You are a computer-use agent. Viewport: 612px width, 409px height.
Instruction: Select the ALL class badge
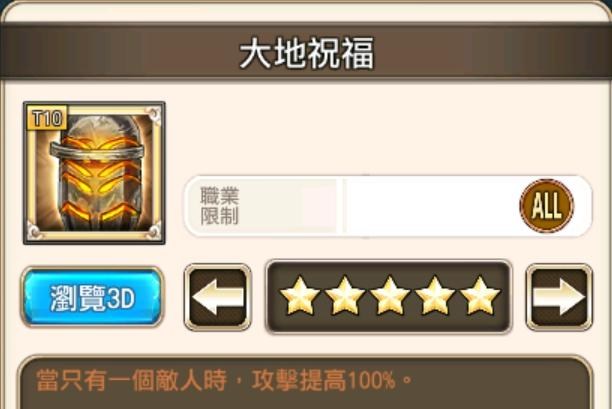(x=546, y=206)
